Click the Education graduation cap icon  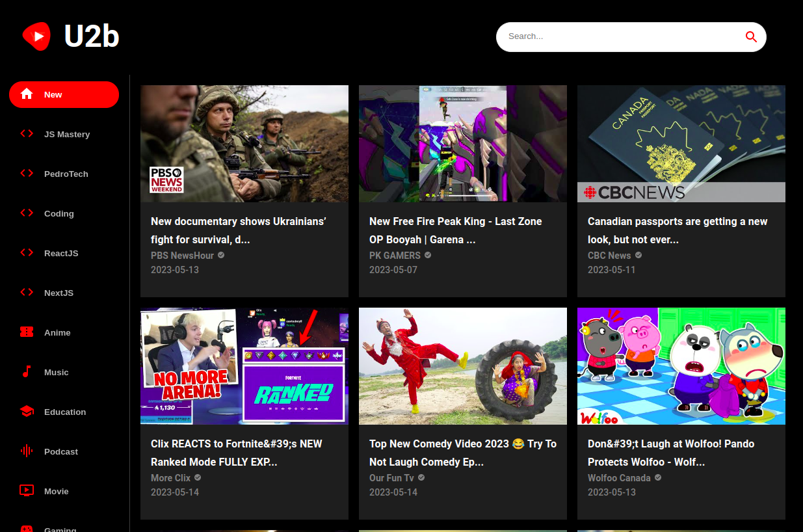pos(27,412)
